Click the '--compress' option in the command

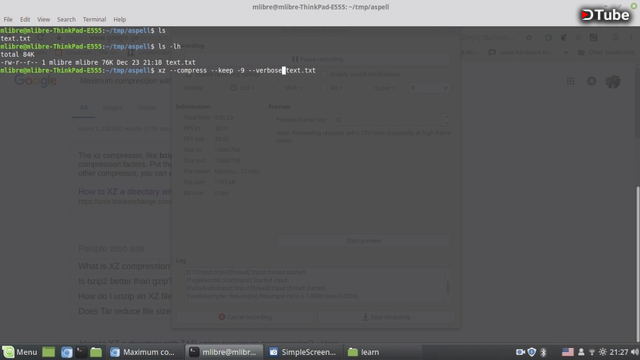[188, 70]
